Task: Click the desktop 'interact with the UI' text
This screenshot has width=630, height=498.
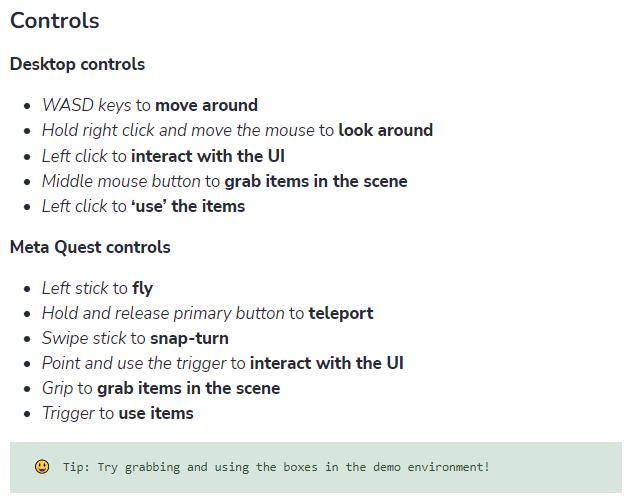Action: [208, 156]
